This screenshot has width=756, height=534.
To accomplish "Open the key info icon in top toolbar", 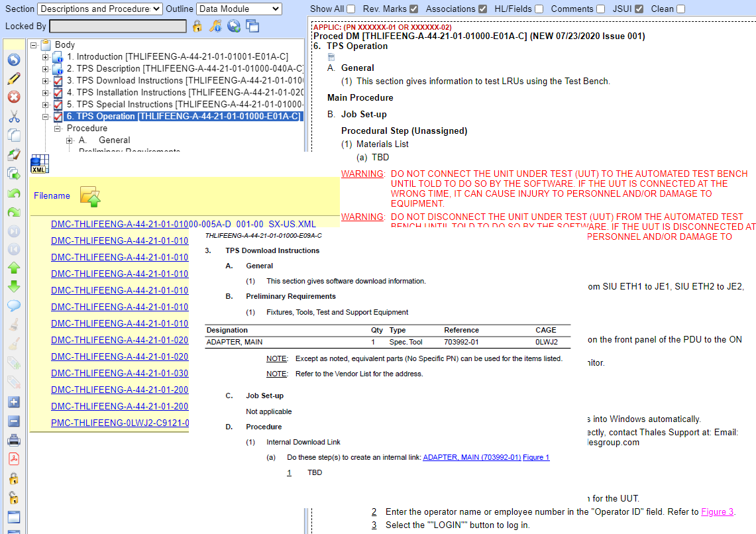I will tap(215, 26).
